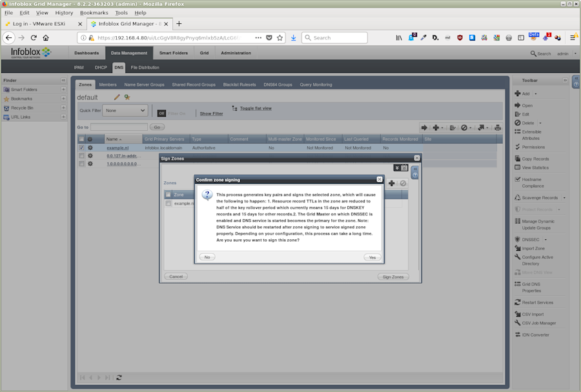Viewport: 581px width, 392px height.
Task: Click the Firefox bookmark star icon
Action: (x=280, y=38)
